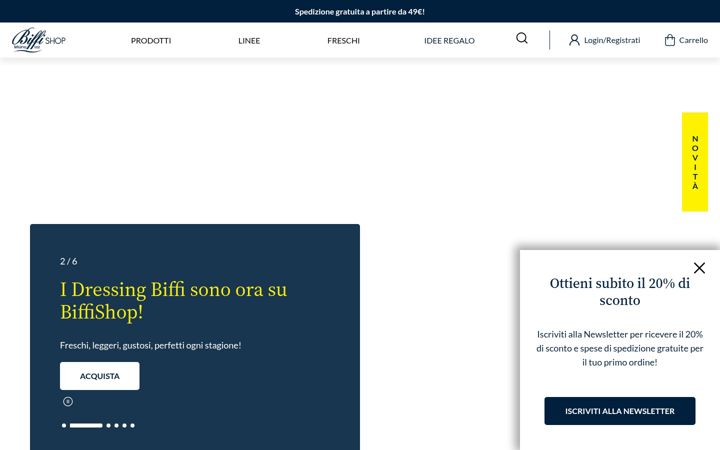Select the active second slide indicator
The width and height of the screenshot is (720, 450).
[x=86, y=426]
